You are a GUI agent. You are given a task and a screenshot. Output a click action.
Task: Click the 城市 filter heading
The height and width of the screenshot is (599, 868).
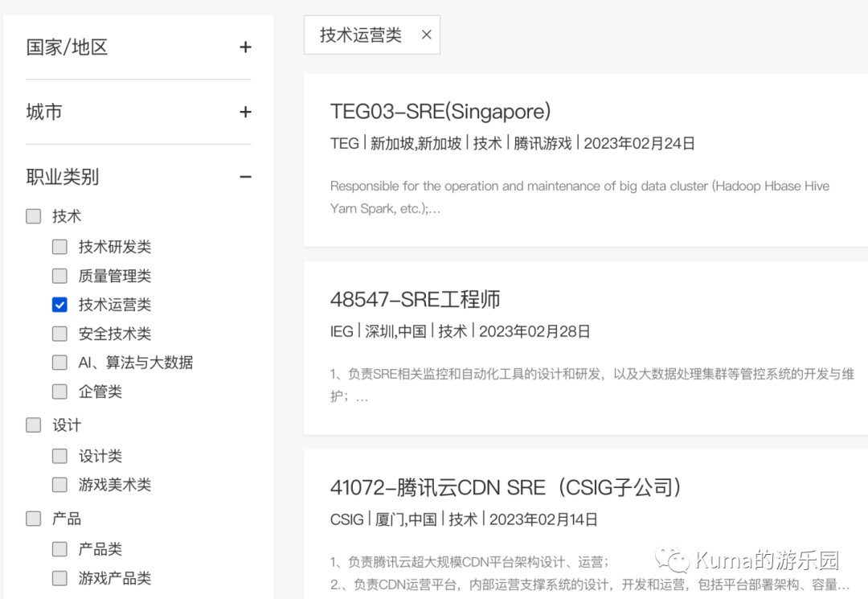click(x=44, y=113)
